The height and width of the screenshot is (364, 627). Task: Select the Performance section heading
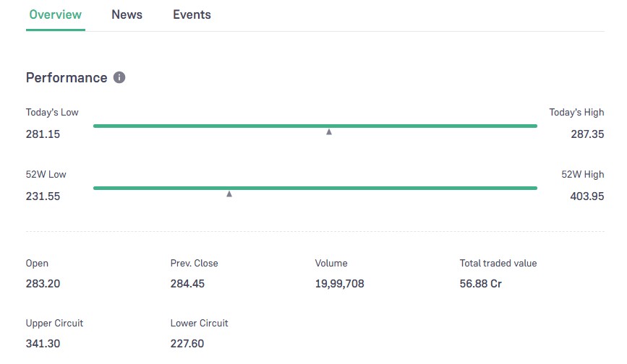[x=67, y=77]
